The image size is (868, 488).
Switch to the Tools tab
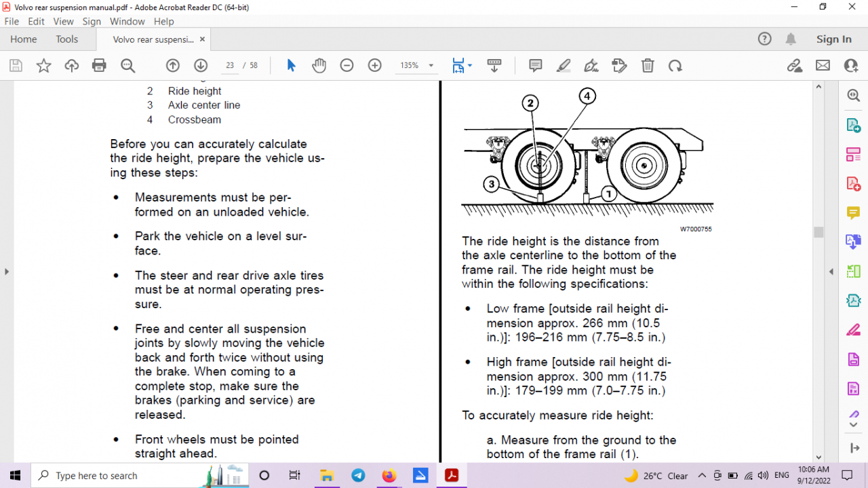pos(67,39)
